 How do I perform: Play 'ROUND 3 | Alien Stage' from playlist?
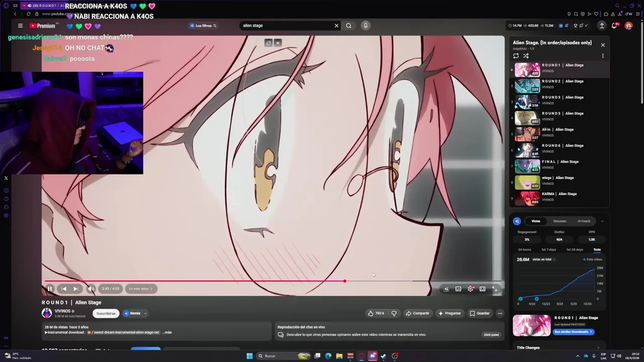(x=559, y=102)
